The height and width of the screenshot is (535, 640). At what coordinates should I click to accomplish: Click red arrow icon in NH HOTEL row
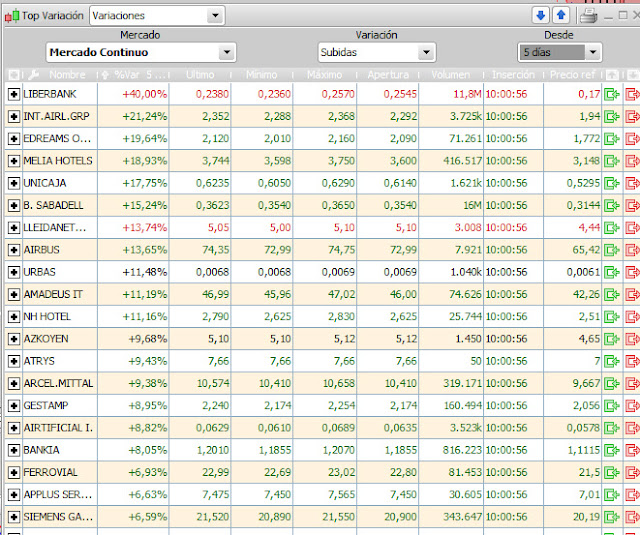coord(633,317)
